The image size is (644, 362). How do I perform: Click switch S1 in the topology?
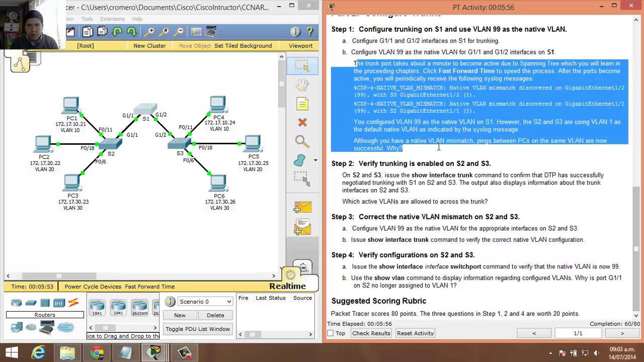click(146, 109)
